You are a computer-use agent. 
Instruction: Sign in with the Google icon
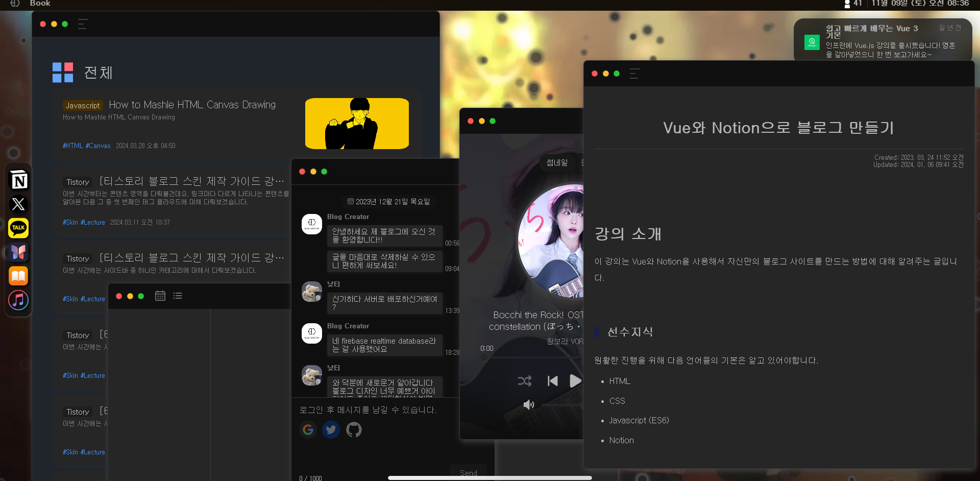308,430
